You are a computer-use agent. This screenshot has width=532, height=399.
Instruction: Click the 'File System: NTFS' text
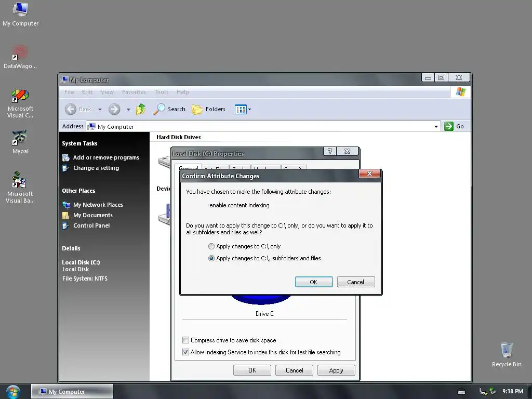coord(85,278)
